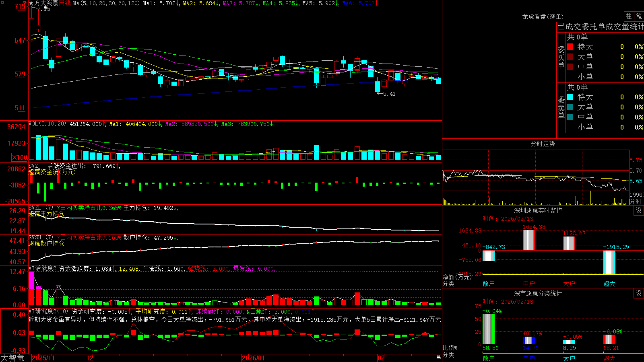Click the yellow 超赢主力持仓 label
This screenshot has height=362, width=644.
(x=46, y=214)
